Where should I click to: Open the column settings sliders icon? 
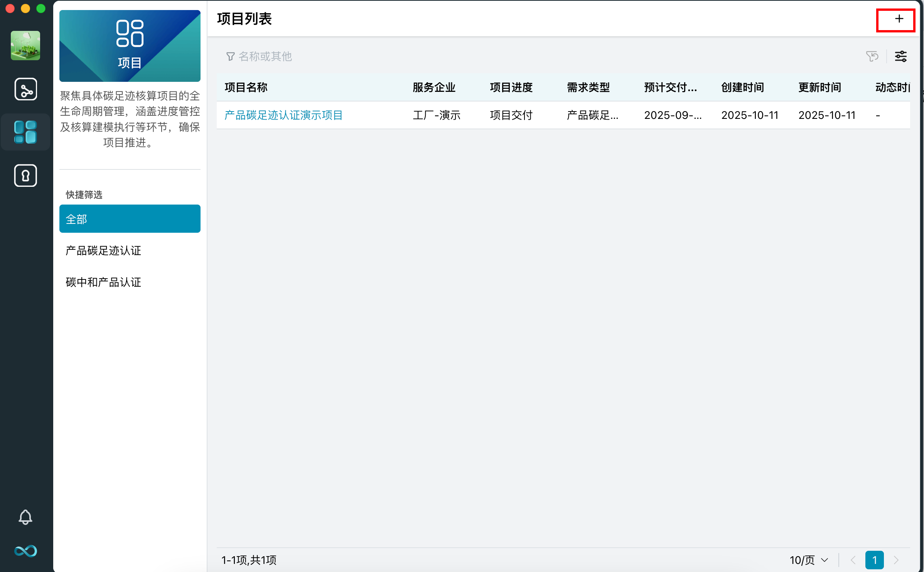(x=900, y=56)
